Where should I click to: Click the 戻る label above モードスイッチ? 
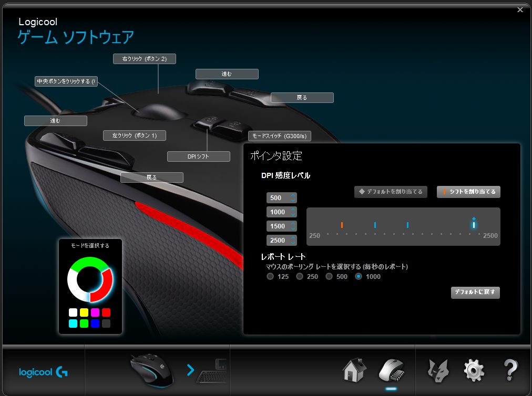point(302,98)
